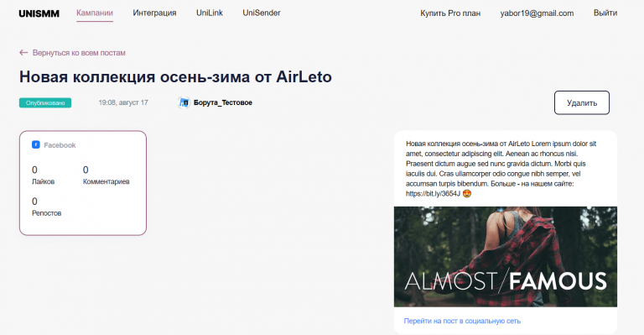This screenshot has height=335, width=644.
Task: Click Выйти to log out
Action: pyautogui.click(x=605, y=13)
